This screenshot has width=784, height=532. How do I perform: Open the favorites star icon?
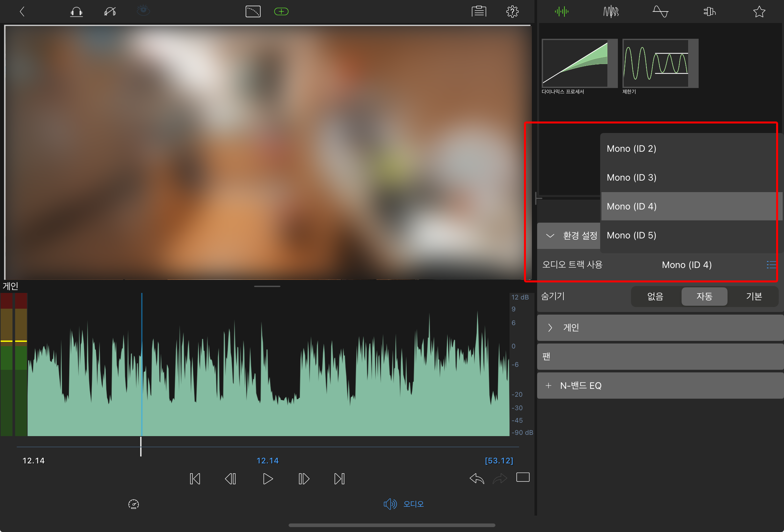click(759, 12)
